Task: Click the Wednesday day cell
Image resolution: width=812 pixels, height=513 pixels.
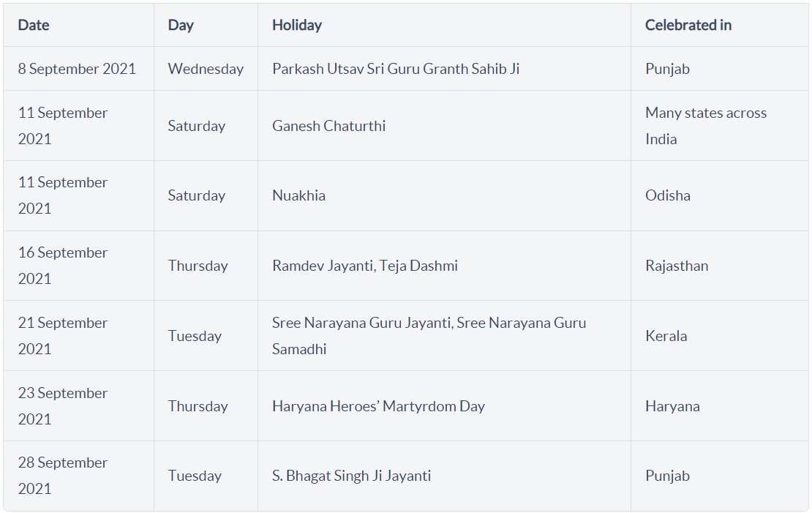Action: click(x=206, y=69)
